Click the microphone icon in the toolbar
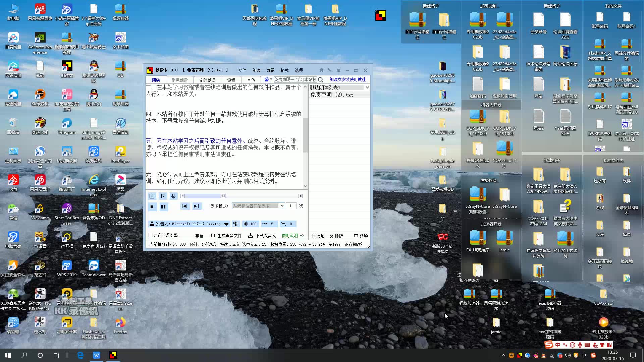 [x=173, y=196]
